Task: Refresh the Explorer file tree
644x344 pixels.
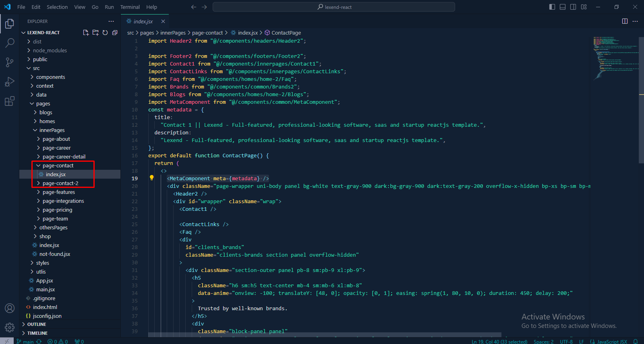Action: pos(105,33)
